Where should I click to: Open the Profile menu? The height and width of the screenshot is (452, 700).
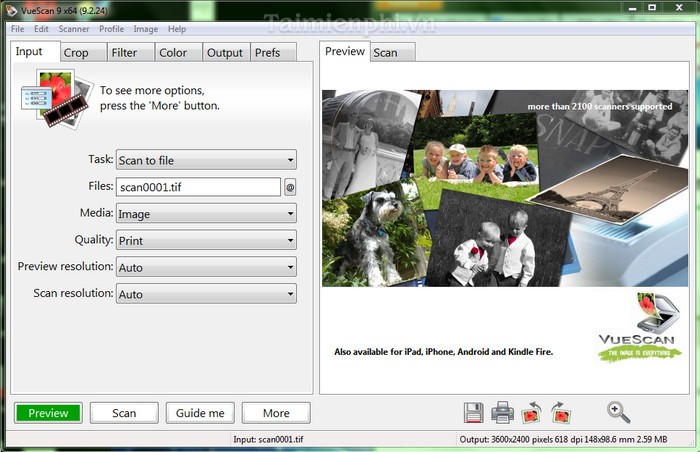112,29
